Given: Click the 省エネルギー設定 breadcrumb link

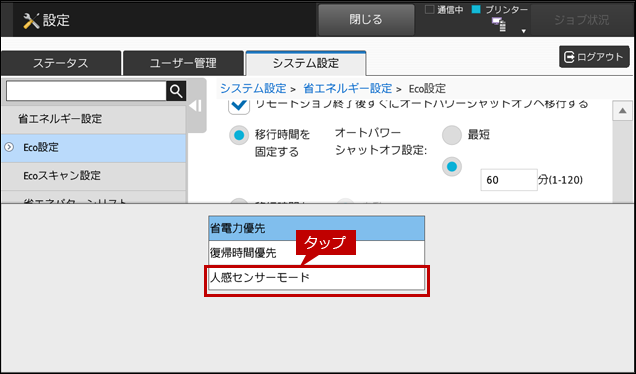Looking at the screenshot, I should (x=347, y=88).
